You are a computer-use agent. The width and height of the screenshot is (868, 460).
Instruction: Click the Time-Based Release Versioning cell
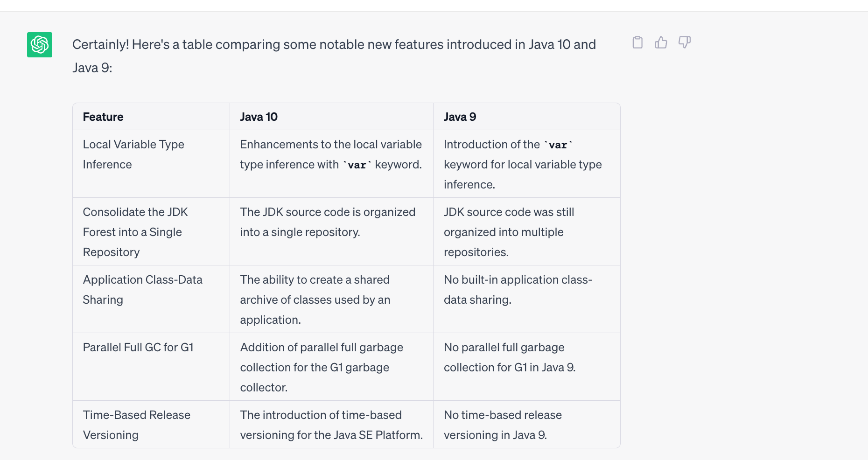tap(151, 425)
